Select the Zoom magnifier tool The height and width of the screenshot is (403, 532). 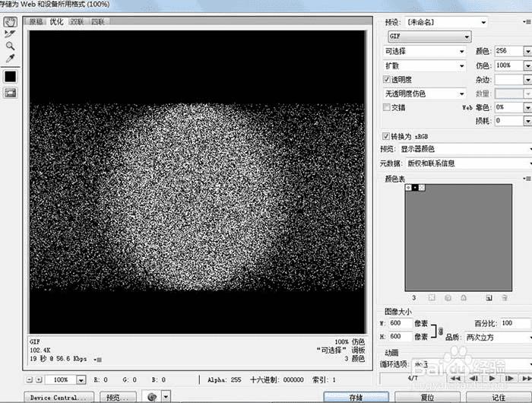tap(10, 46)
